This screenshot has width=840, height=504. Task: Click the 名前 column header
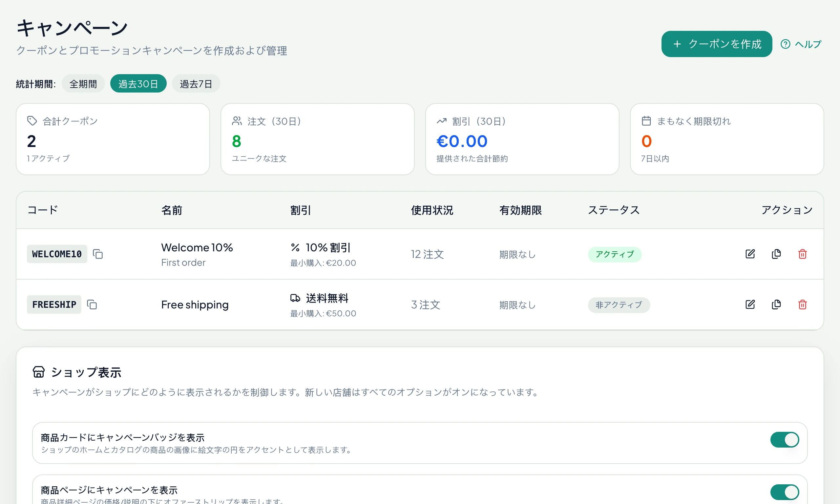click(172, 210)
